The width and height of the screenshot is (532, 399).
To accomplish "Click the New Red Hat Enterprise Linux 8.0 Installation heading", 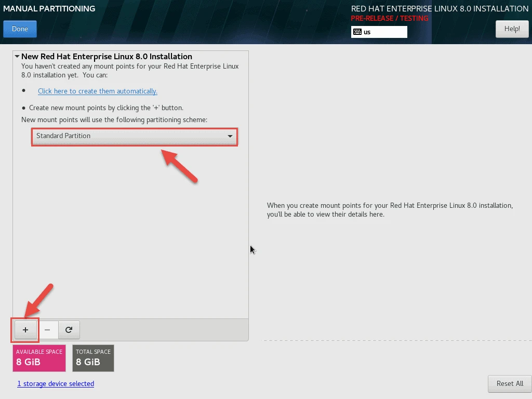I will tap(107, 57).
